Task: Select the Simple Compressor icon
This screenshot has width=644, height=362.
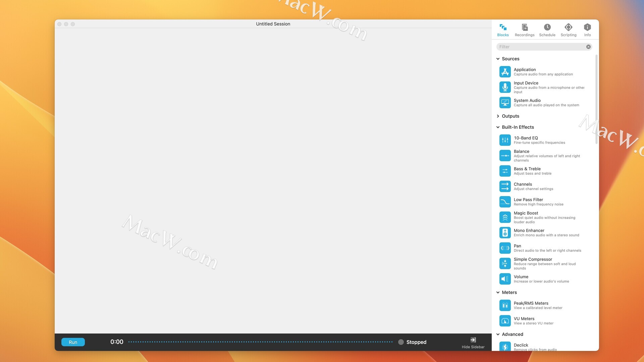Action: point(505,263)
